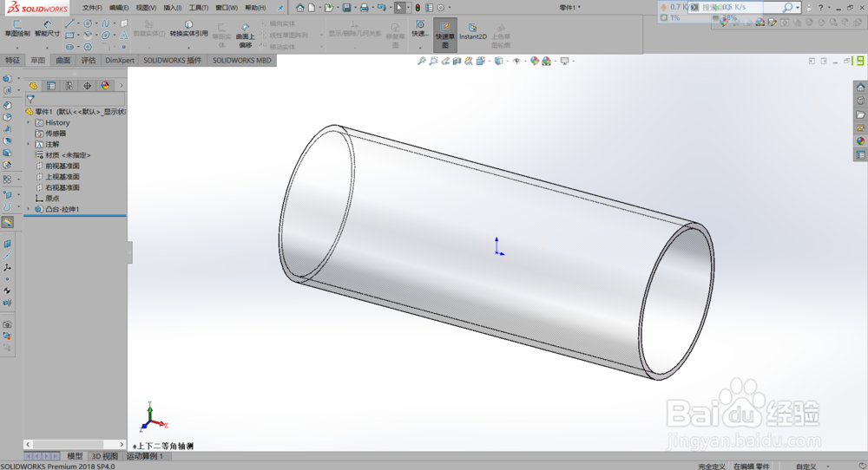Open the 插入(I) menu
Screen dimensions: 868x470
tap(173, 8)
